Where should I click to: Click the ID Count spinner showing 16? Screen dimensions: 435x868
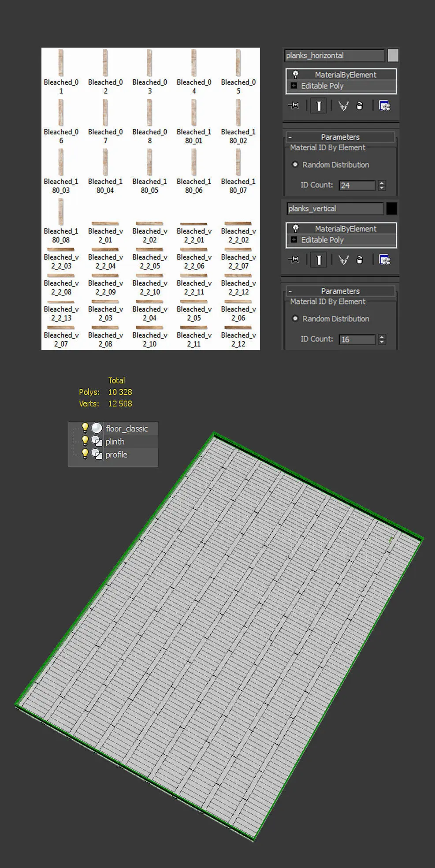(382, 339)
